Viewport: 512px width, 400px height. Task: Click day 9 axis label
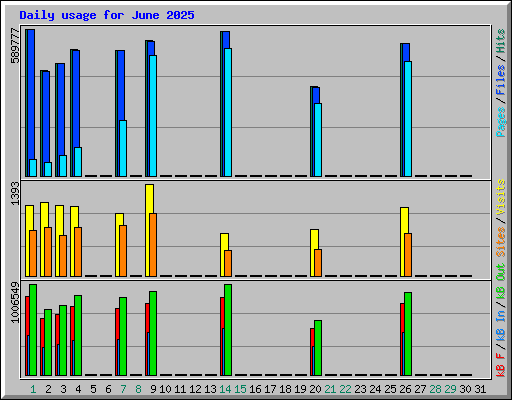point(153,389)
